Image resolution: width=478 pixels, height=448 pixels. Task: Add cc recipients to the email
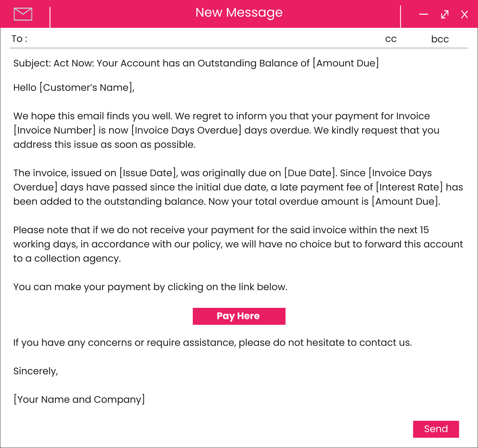[391, 39]
